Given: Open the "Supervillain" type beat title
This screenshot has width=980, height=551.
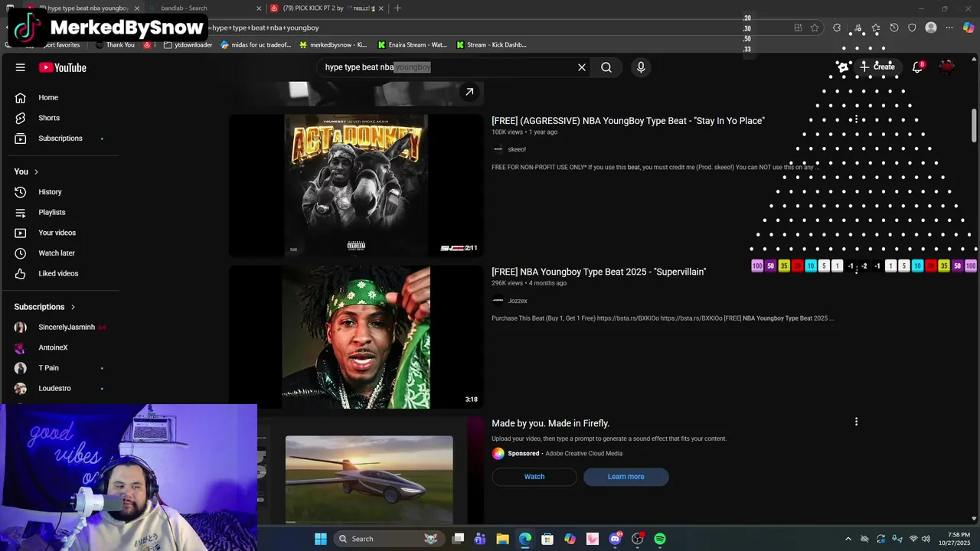Looking at the screenshot, I should pyautogui.click(x=599, y=272).
